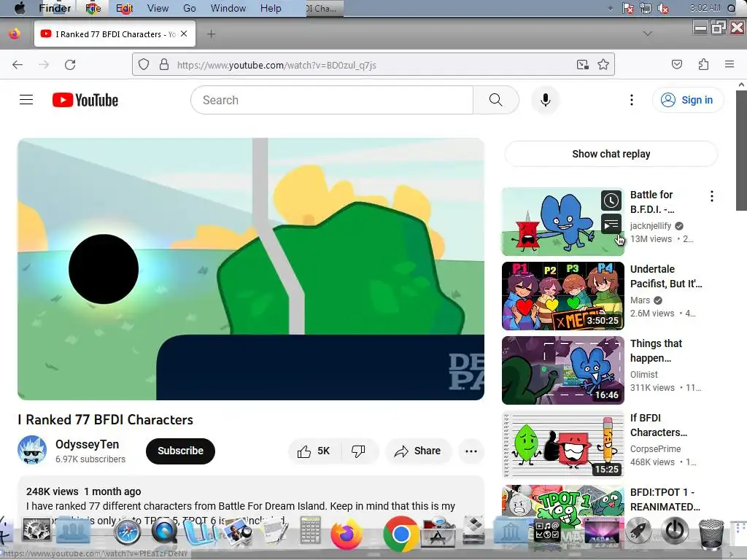Open more actions ellipsis under the video

tap(471, 451)
